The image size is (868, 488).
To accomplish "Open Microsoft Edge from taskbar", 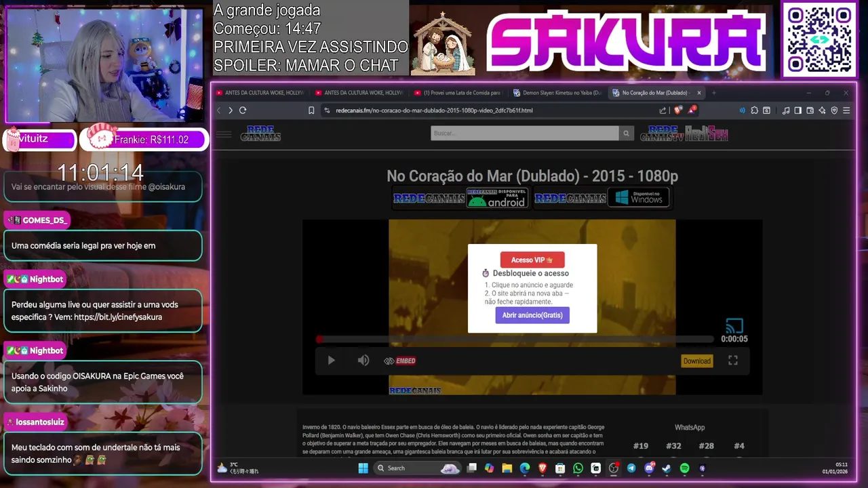I will 525,468.
